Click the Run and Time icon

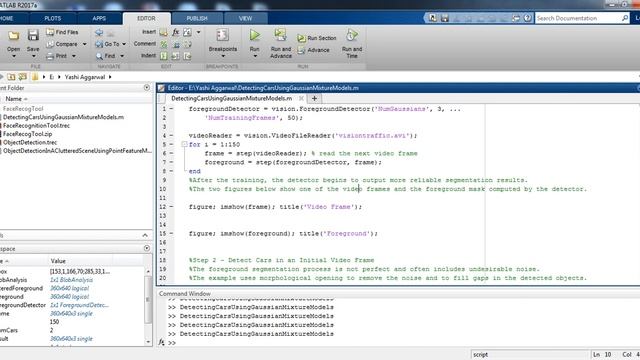click(352, 35)
